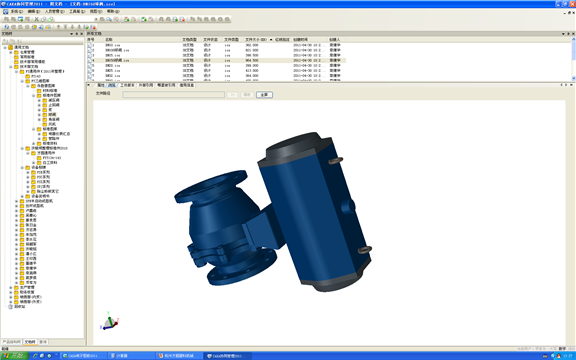Collapse the root folder in document tree
The image size is (576, 360).
click(x=5, y=47)
